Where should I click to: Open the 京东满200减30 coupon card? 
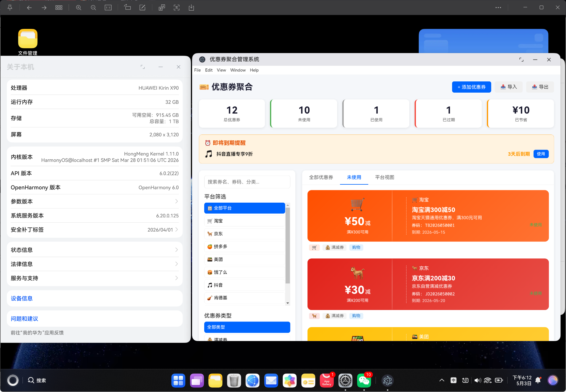coord(428,284)
